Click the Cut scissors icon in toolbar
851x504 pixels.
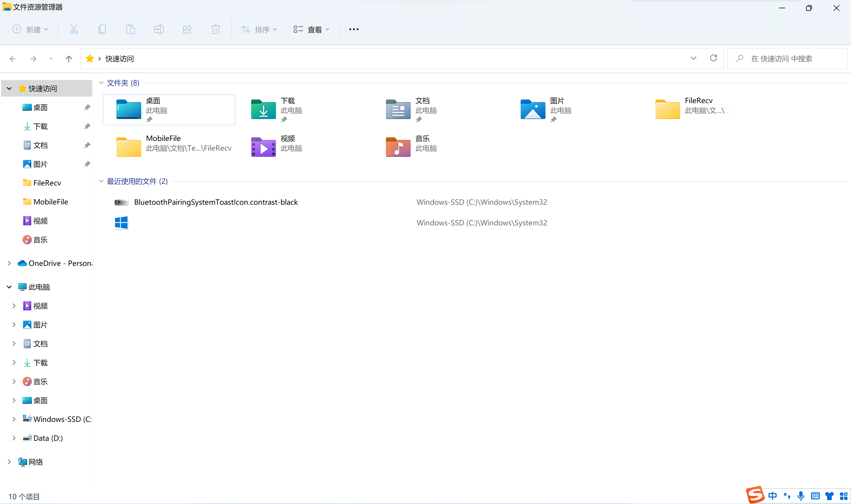coord(74,29)
